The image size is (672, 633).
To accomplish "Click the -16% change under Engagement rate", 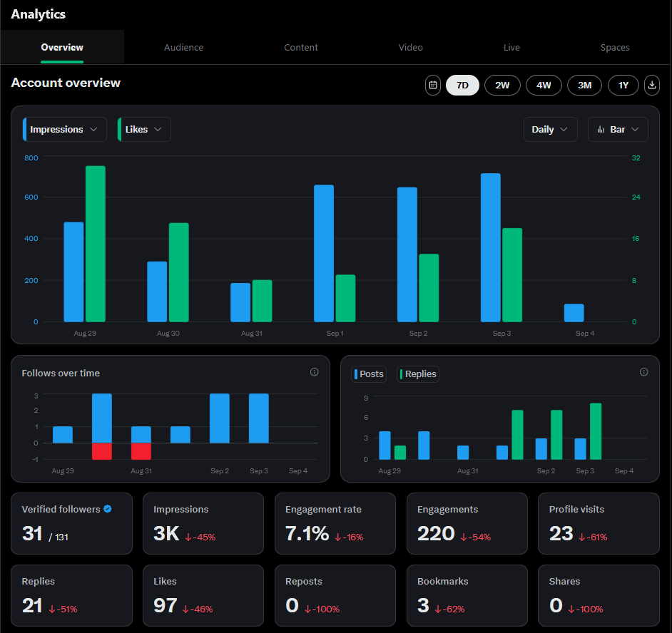I will [349, 537].
